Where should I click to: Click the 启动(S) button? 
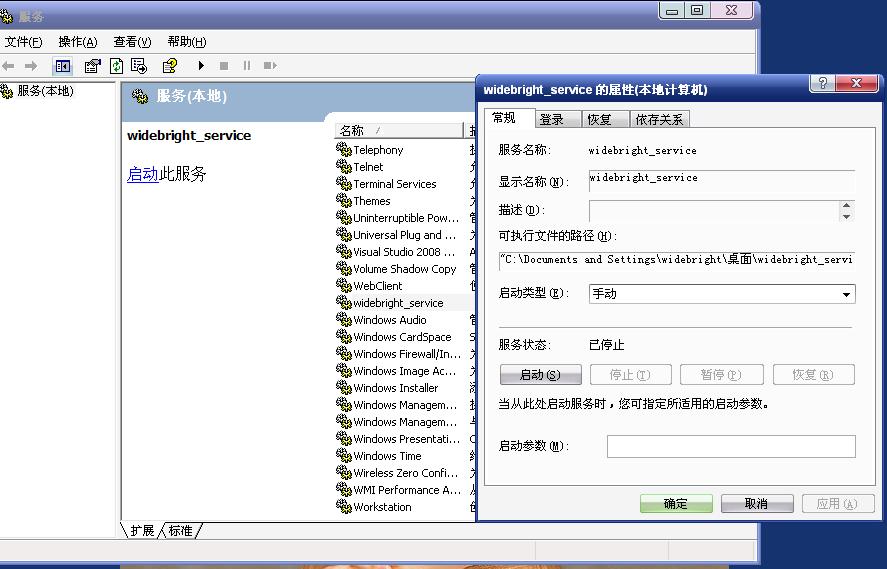[x=540, y=375]
